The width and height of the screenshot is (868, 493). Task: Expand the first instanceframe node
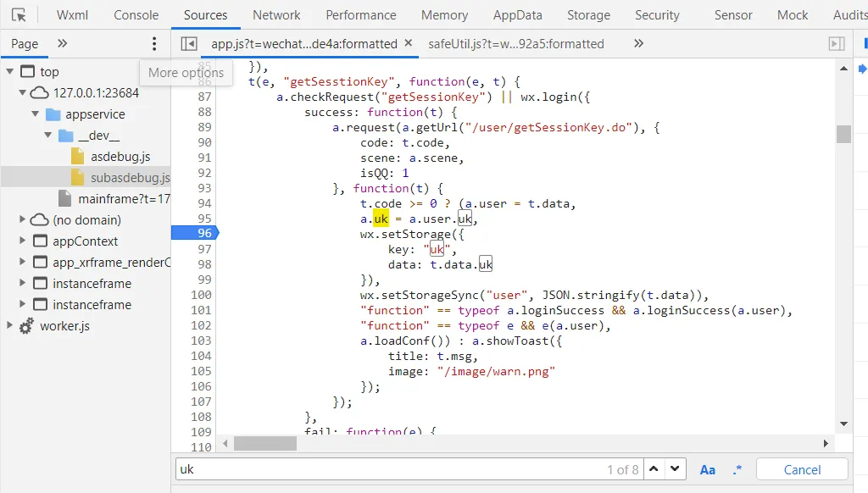(x=22, y=283)
